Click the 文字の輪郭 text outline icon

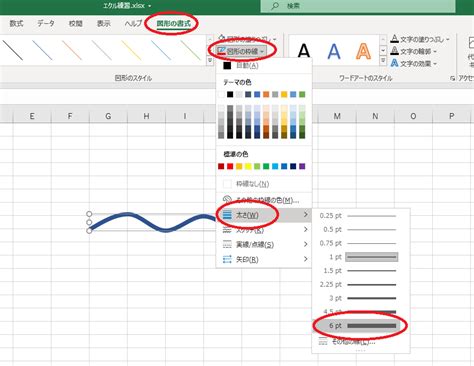(394, 51)
